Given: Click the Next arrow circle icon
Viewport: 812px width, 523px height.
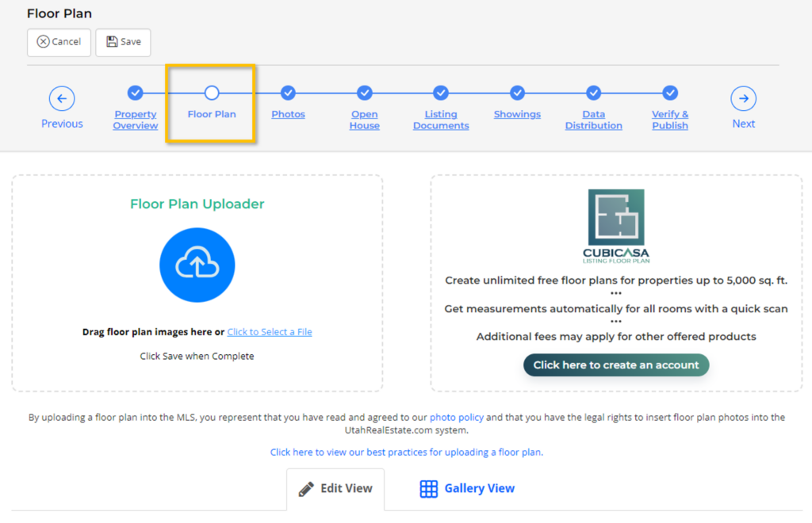Looking at the screenshot, I should coord(743,99).
